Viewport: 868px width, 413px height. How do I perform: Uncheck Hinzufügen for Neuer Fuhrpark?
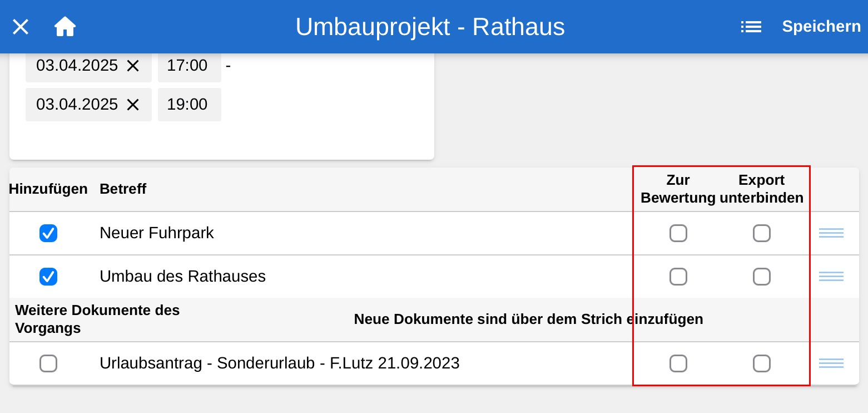pos(48,233)
